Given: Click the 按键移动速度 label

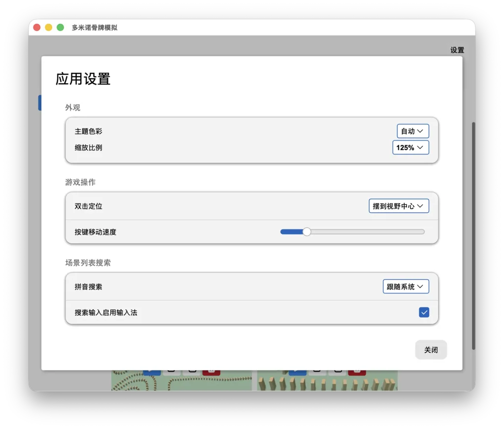Looking at the screenshot, I should pos(95,232).
